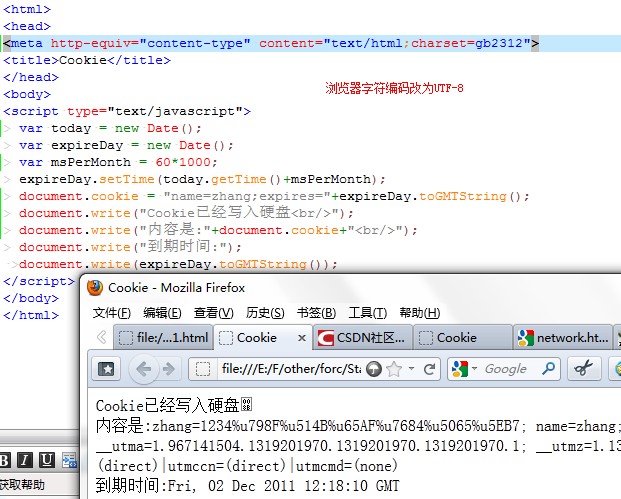Viewport: 621px width, 499px height.
Task: Open the bookmarks panel toolbar icon
Action: (x=106, y=369)
